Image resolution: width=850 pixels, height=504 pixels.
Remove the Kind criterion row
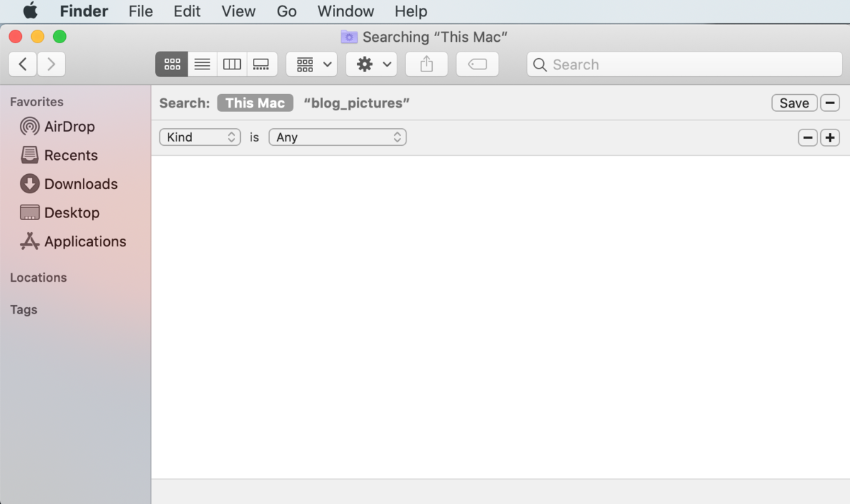pyautogui.click(x=807, y=138)
